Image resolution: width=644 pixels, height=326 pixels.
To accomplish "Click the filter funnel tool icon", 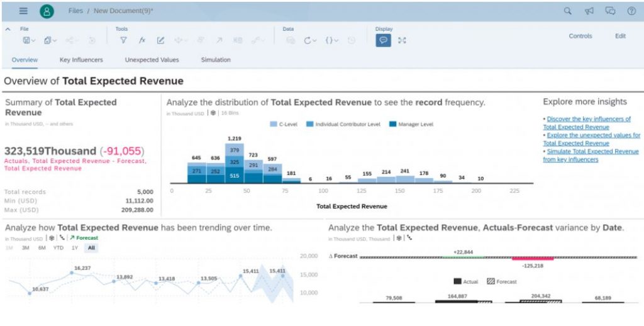I will pyautogui.click(x=124, y=40).
